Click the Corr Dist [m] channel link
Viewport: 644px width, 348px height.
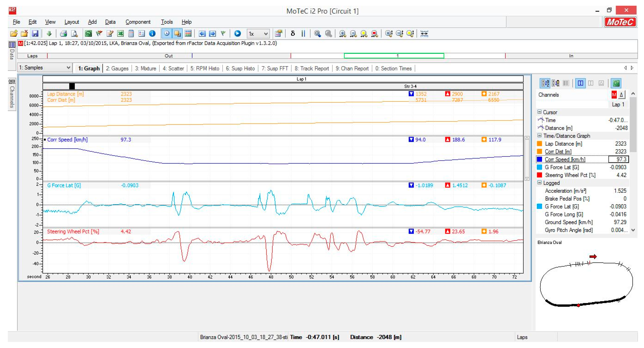pos(558,151)
